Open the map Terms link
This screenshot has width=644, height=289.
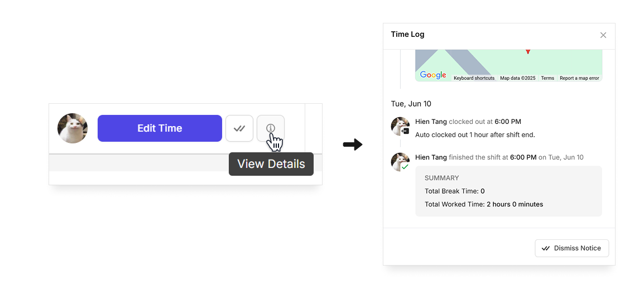(547, 78)
